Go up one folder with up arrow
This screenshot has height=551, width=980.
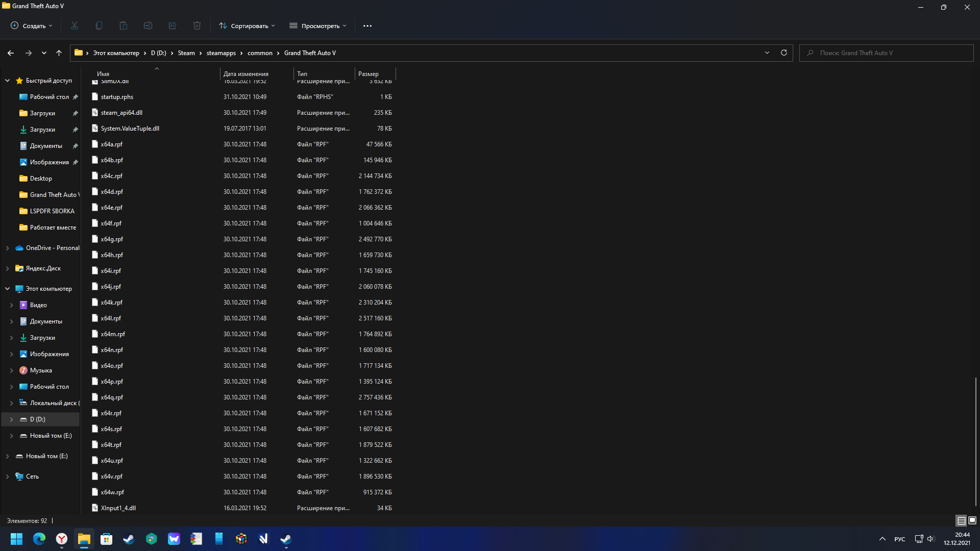[x=59, y=53]
